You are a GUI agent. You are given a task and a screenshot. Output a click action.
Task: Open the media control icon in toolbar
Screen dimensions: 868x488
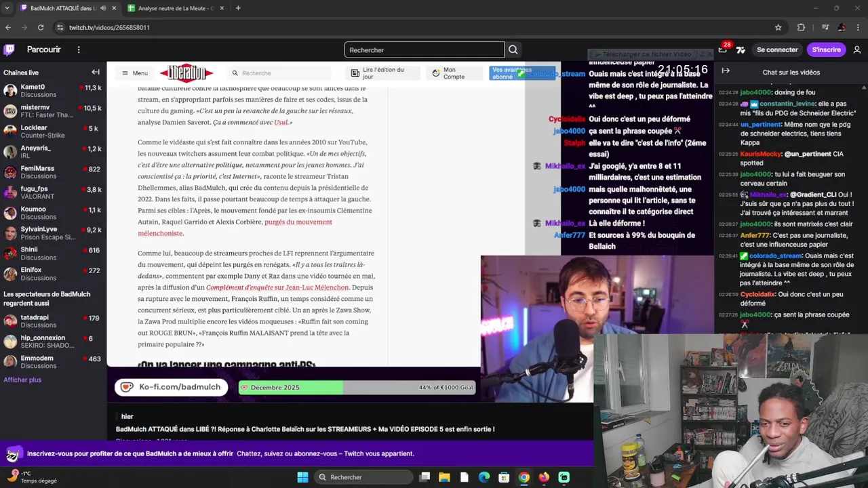point(825,27)
